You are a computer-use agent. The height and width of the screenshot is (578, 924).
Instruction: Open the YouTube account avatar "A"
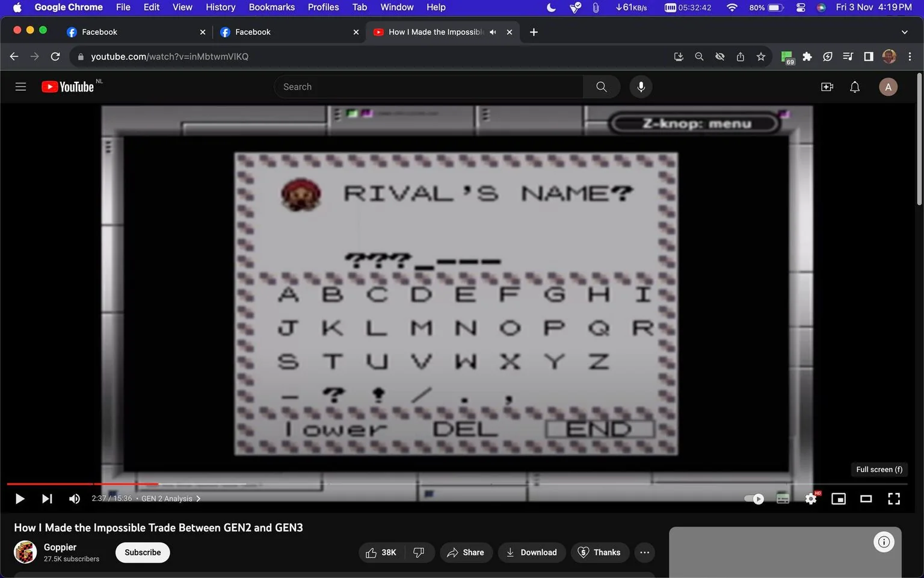(888, 87)
